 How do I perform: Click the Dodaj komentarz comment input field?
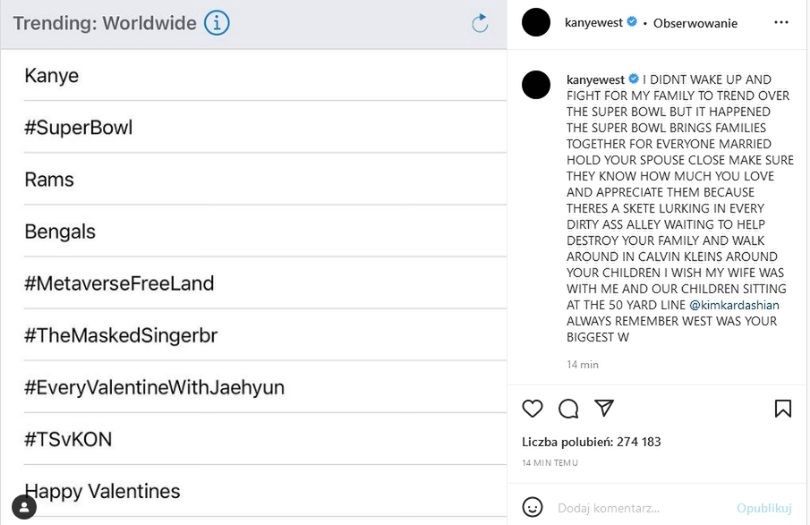[640, 507]
